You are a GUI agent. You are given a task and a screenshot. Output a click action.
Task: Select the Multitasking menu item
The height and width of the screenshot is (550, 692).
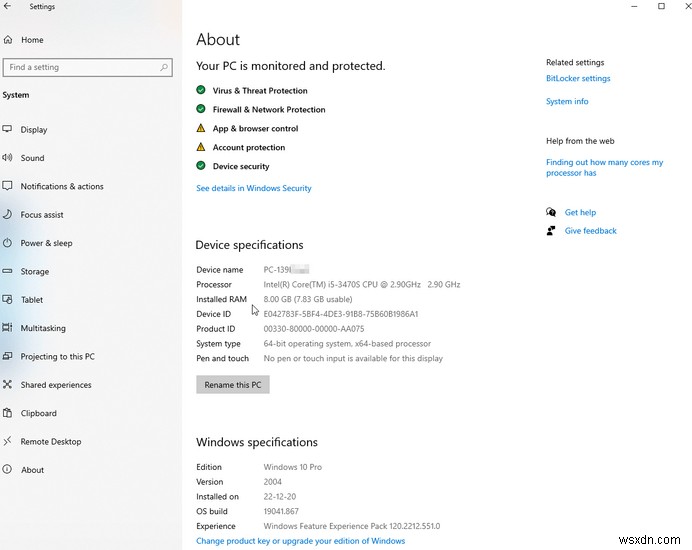coord(43,328)
